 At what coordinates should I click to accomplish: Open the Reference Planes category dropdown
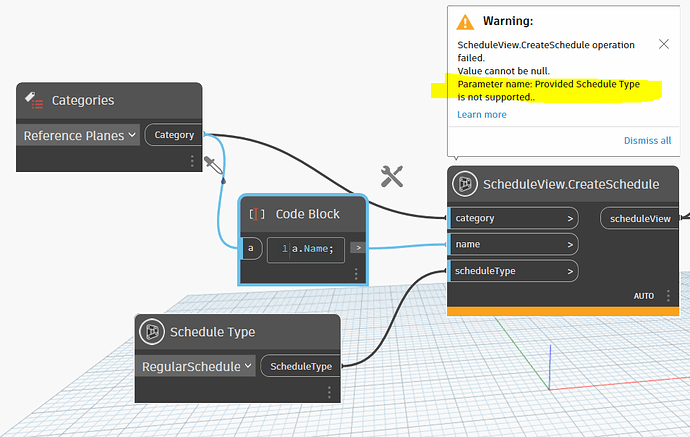pos(78,135)
